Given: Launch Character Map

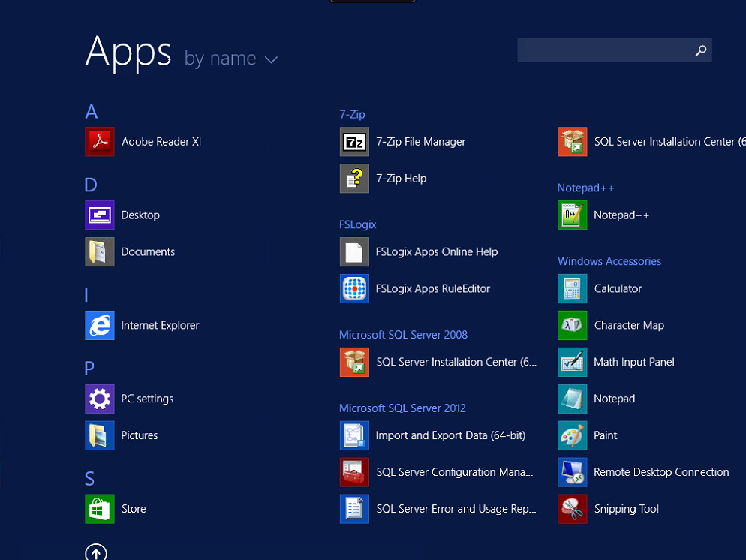Looking at the screenshot, I should (x=612, y=326).
